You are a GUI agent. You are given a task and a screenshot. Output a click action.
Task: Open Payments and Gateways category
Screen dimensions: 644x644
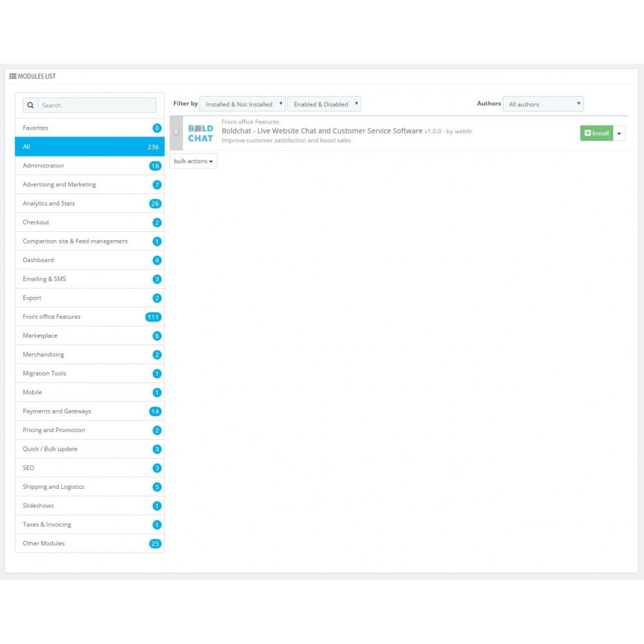tap(90, 411)
